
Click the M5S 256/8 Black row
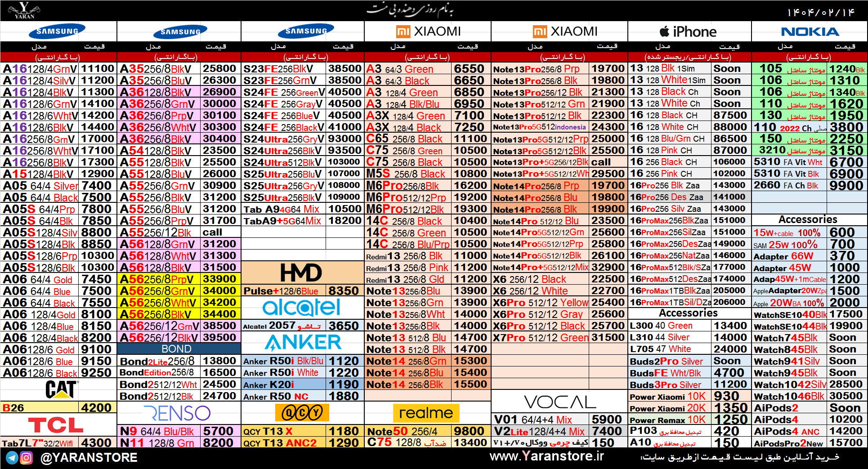coord(427,174)
